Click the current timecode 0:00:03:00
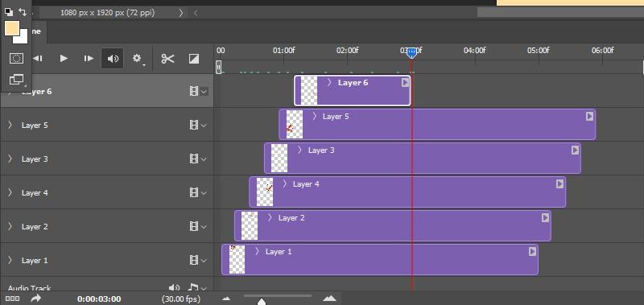This screenshot has height=305, width=644. [x=99, y=299]
